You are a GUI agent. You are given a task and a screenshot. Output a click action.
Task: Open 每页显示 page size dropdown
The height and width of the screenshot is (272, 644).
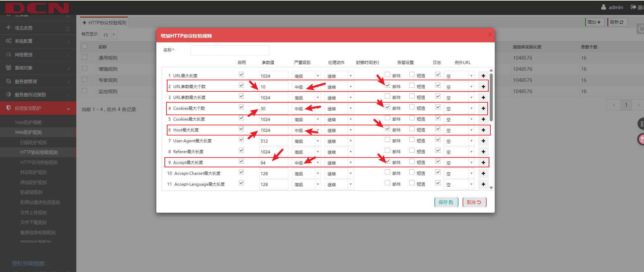click(x=109, y=35)
